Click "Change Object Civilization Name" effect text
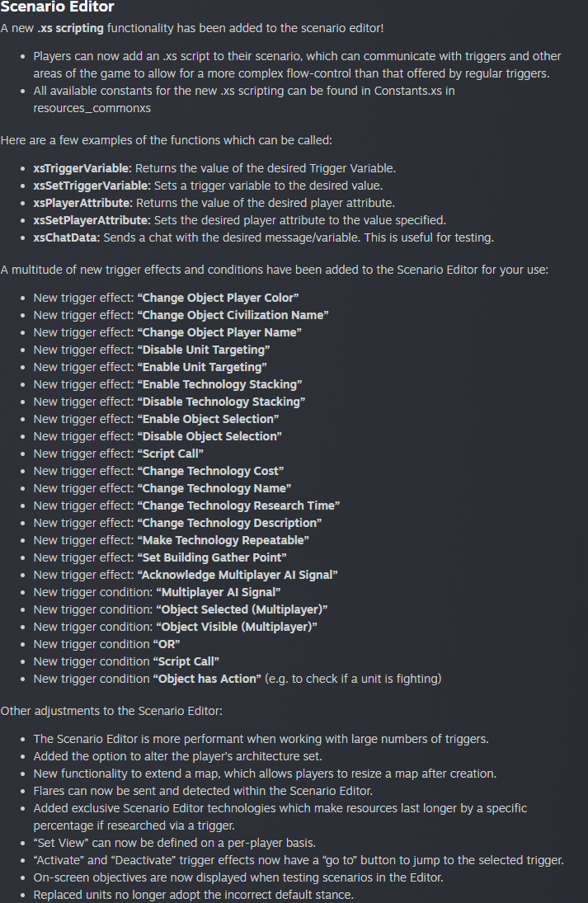588x903 pixels. point(233,314)
